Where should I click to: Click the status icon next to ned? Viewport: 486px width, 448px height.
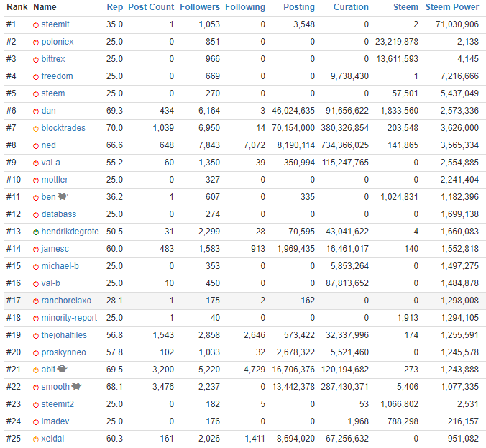click(x=36, y=146)
